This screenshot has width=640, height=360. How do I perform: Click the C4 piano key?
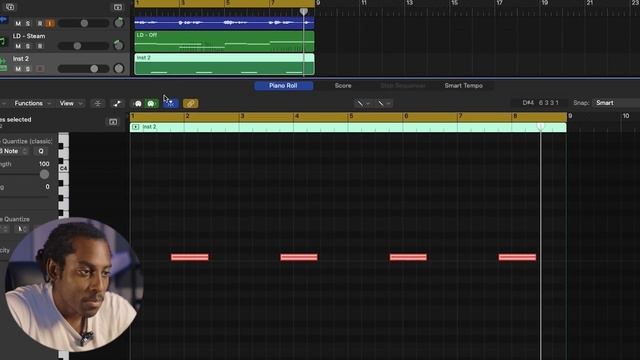(x=64, y=168)
